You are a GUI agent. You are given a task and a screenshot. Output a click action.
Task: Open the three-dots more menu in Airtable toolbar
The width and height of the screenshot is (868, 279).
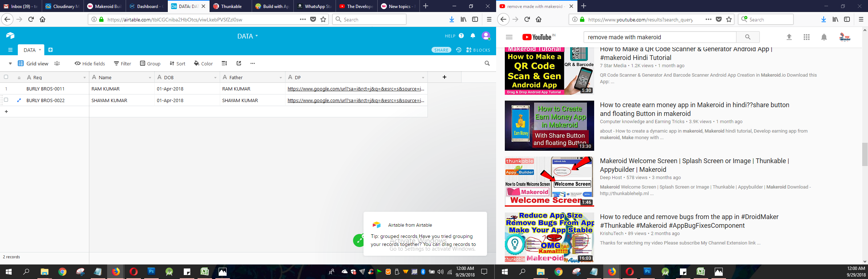coord(252,63)
